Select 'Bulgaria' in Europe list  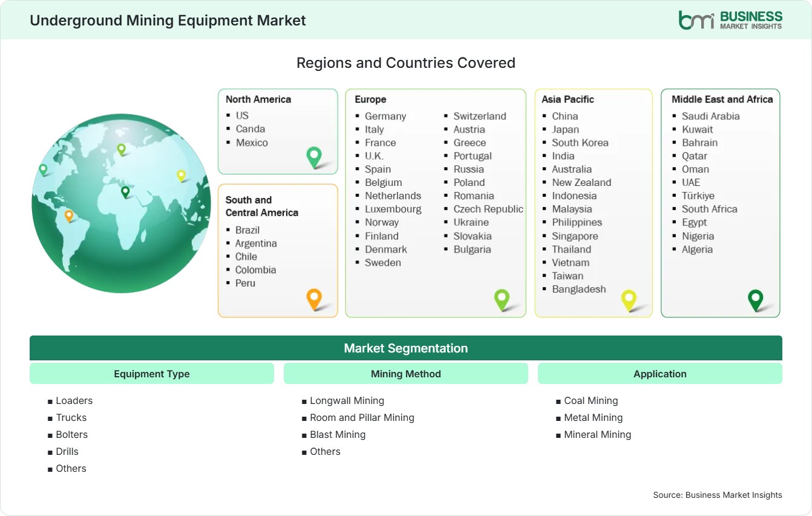pyautogui.click(x=473, y=250)
